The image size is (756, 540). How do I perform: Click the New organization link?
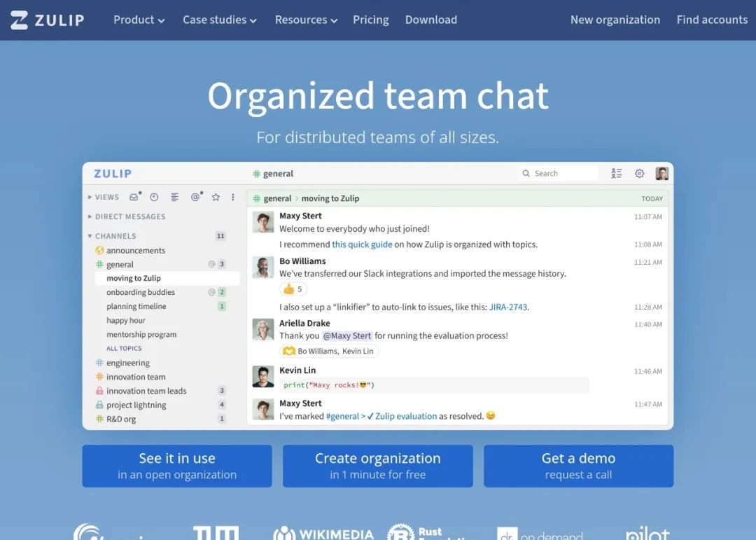click(615, 20)
